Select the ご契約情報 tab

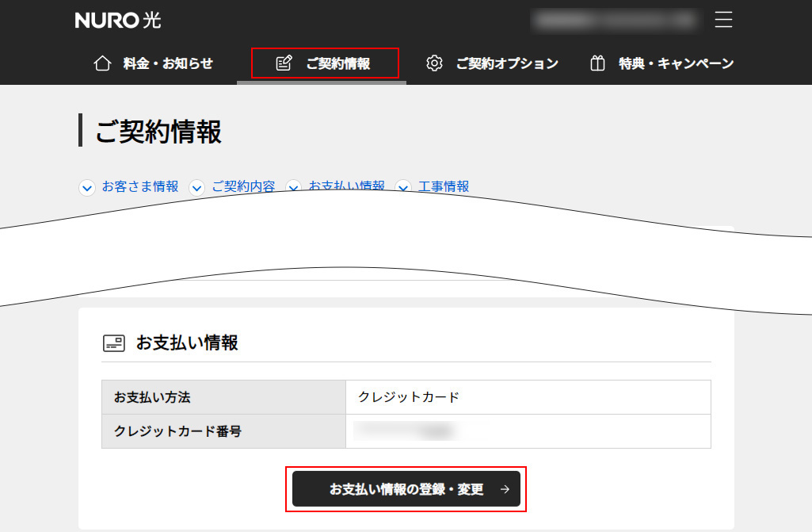(325, 63)
